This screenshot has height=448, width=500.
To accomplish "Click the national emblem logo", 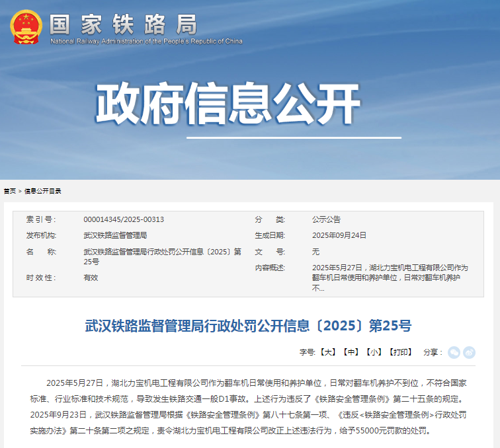I will pos(25,25).
